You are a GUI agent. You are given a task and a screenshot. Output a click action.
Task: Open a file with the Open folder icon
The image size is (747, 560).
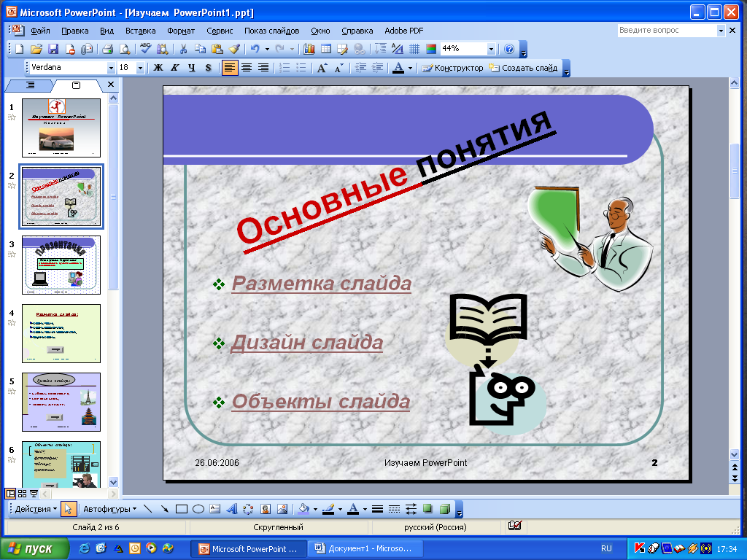point(36,49)
